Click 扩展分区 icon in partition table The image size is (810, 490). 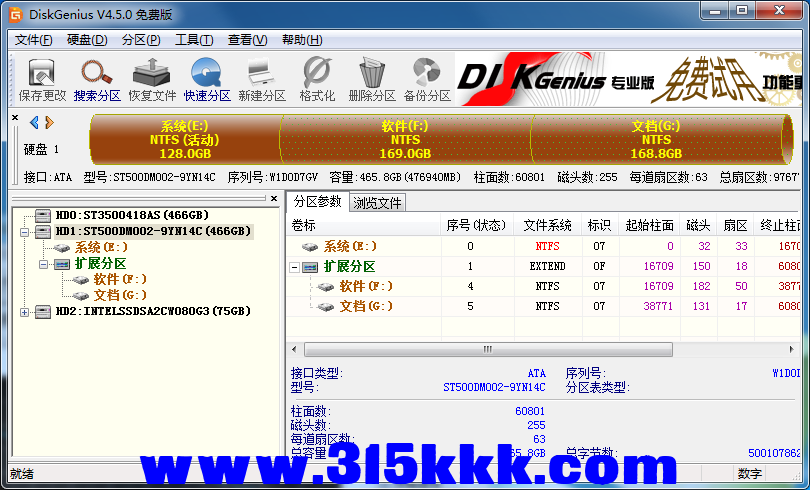[x=310, y=267]
